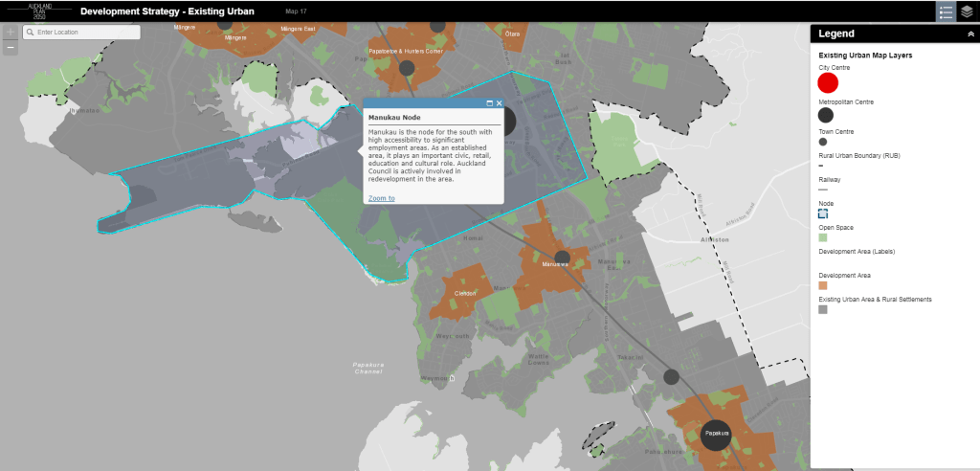Click the Clendon development area label
This screenshot has width=980, height=471.
(465, 293)
